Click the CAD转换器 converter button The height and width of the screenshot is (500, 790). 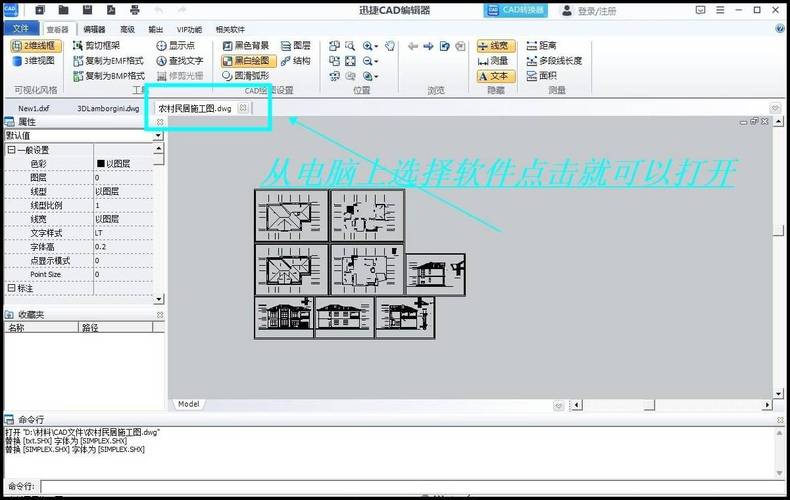pyautogui.click(x=515, y=10)
